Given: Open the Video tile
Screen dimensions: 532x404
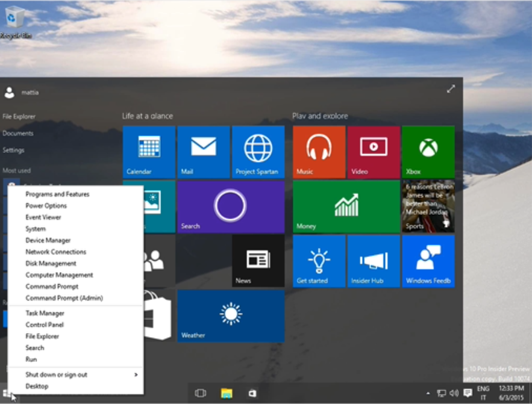Looking at the screenshot, I should click(x=374, y=152).
